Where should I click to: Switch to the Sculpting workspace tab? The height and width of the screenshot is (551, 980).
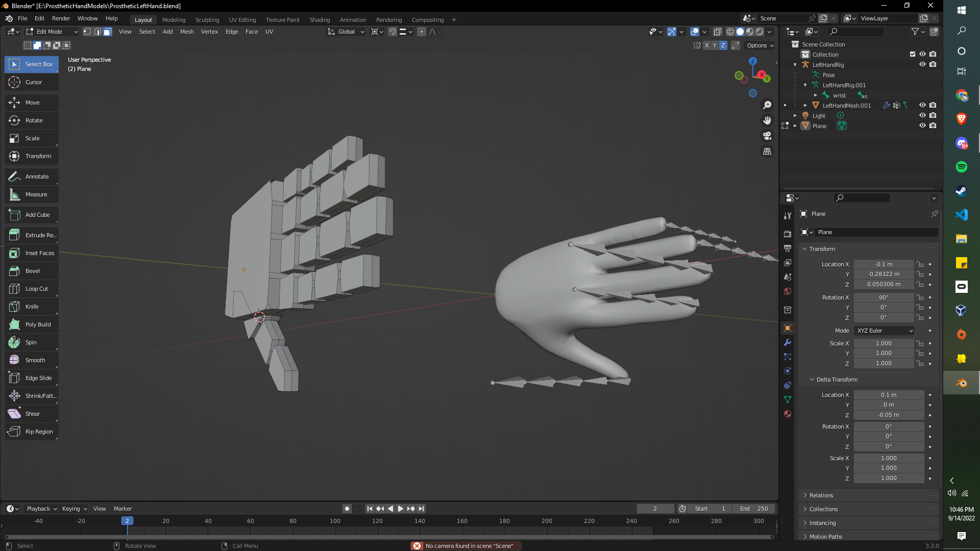[x=207, y=20]
